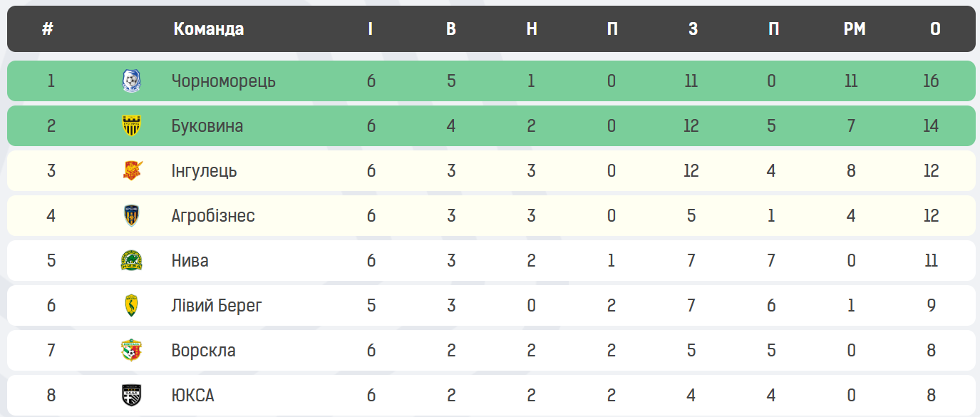This screenshot has height=417, width=980.
Task: Click the Агробізнес shield logo
Action: (131, 215)
